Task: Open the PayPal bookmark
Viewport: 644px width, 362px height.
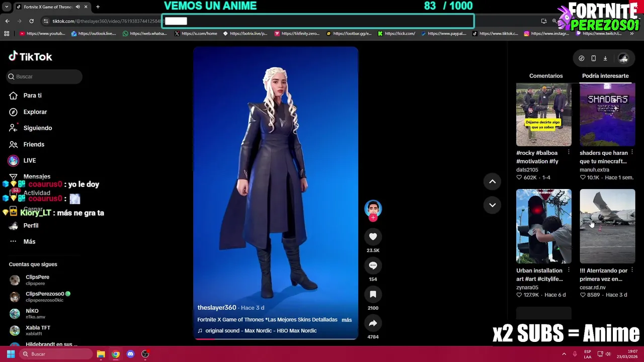Action: click(x=444, y=34)
